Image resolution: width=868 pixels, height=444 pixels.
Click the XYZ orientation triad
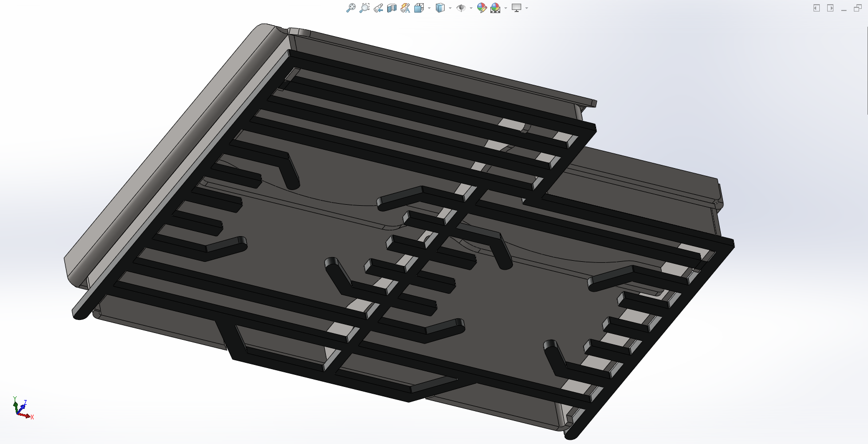(x=22, y=408)
